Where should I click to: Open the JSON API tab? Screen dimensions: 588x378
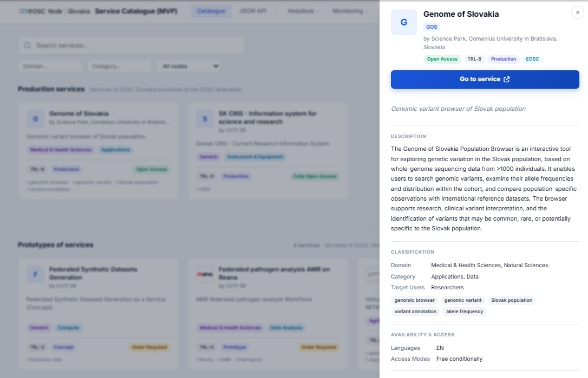pos(253,11)
